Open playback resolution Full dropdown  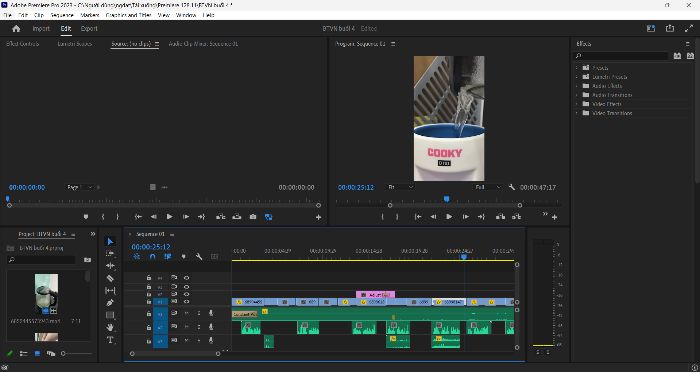click(x=488, y=188)
